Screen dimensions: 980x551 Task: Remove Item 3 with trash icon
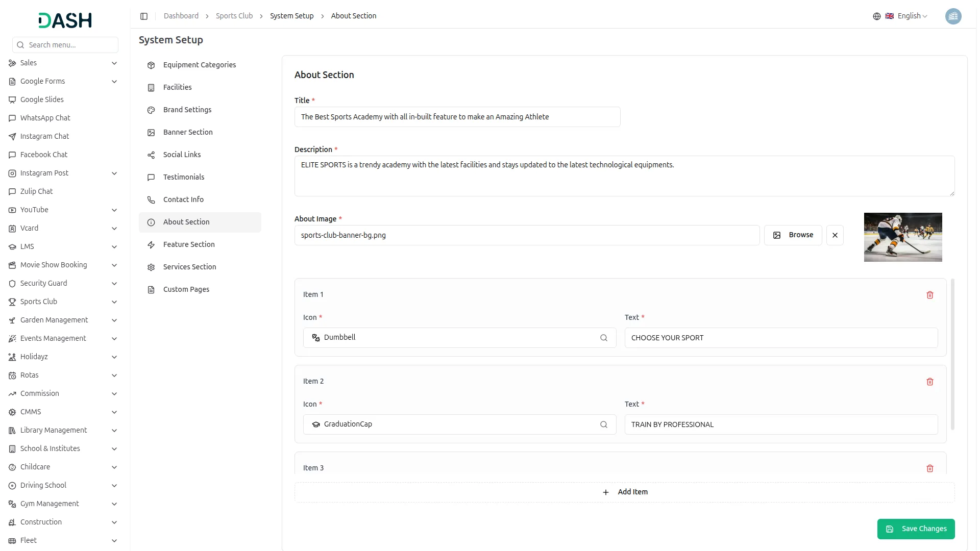(x=929, y=468)
